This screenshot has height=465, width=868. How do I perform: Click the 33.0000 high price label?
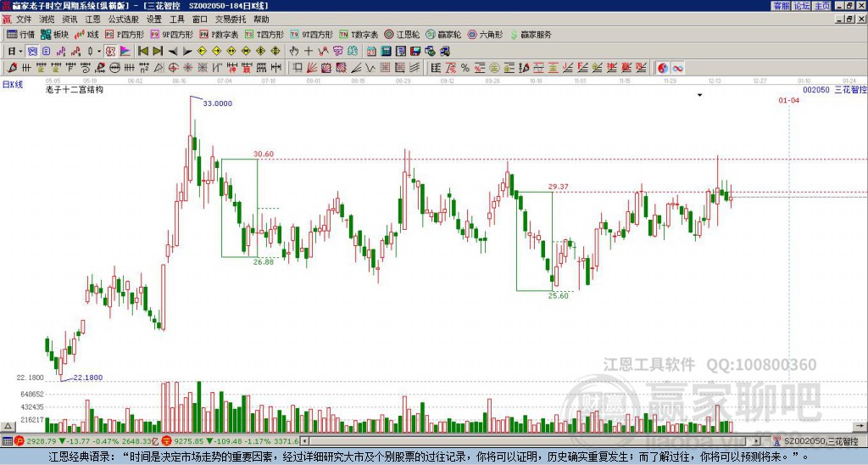tap(218, 103)
